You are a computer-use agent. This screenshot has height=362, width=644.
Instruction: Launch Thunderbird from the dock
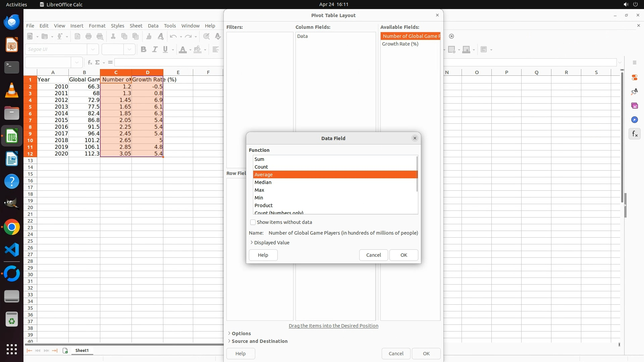12,22
